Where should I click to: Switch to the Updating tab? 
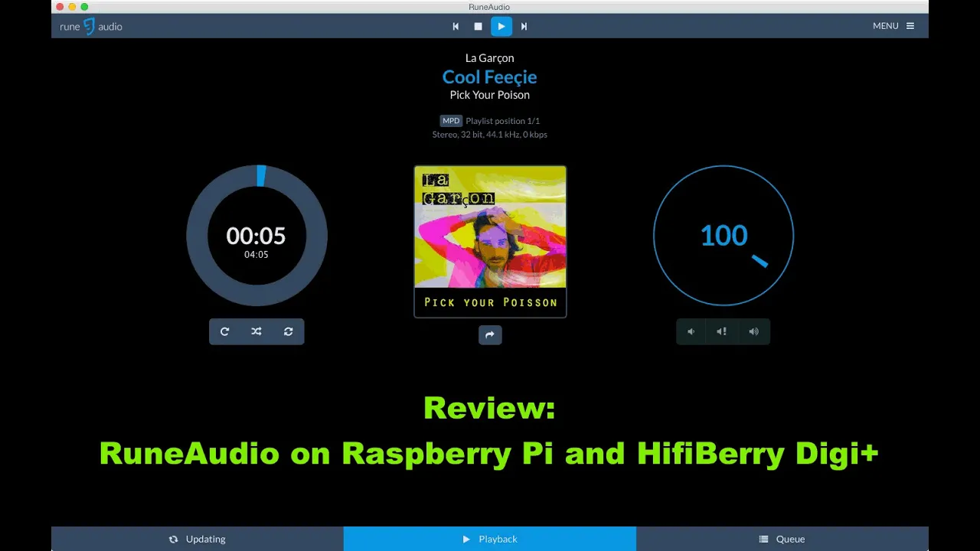point(198,539)
